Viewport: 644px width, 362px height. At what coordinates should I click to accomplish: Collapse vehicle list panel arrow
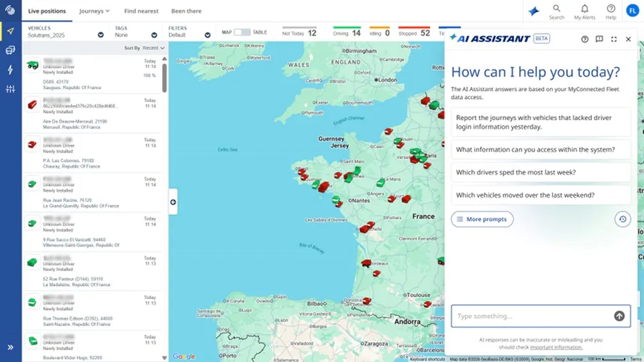(173, 202)
